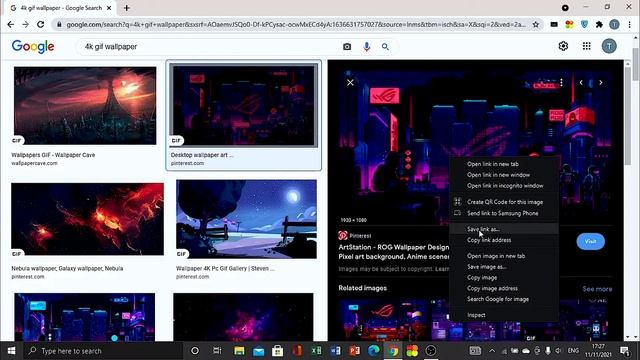Open File Explorer from the taskbar

[x=239, y=351]
